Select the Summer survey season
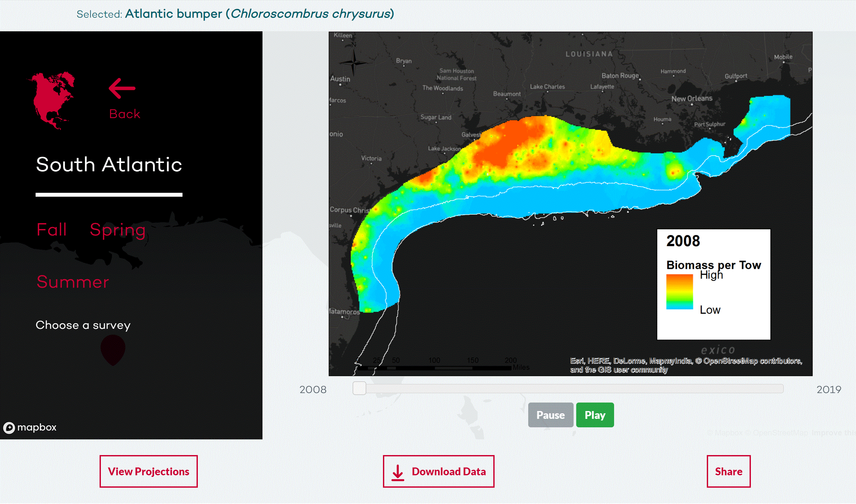The width and height of the screenshot is (856, 504). [x=73, y=282]
